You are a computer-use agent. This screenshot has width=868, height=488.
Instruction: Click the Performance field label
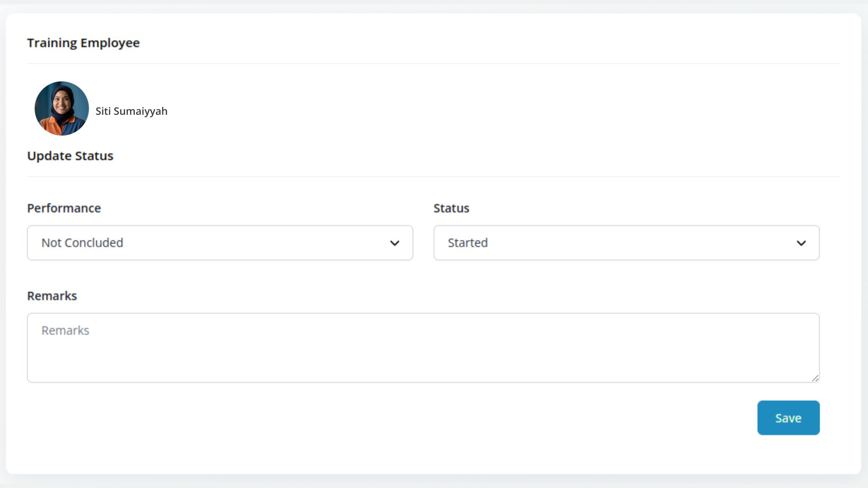(x=64, y=208)
